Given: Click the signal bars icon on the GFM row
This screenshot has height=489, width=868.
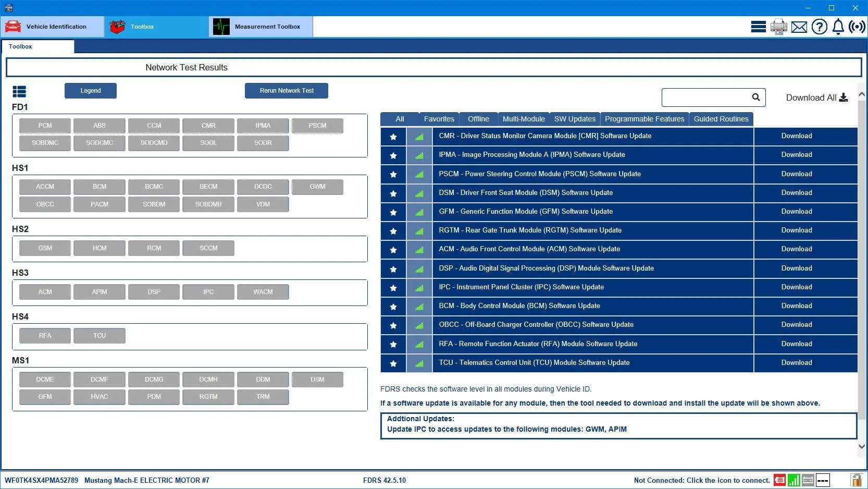Looking at the screenshot, I should [x=419, y=212].
